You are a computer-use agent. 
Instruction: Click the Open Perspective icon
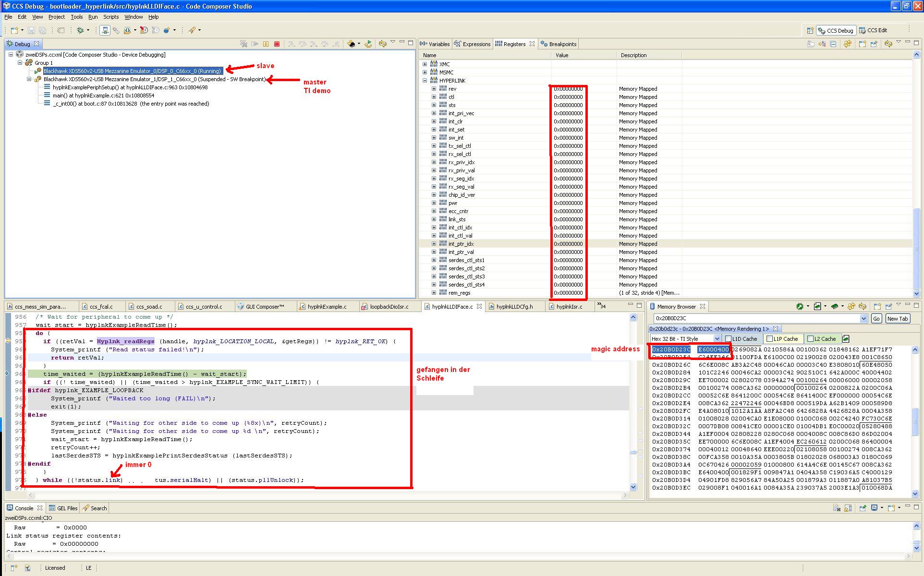(810, 30)
